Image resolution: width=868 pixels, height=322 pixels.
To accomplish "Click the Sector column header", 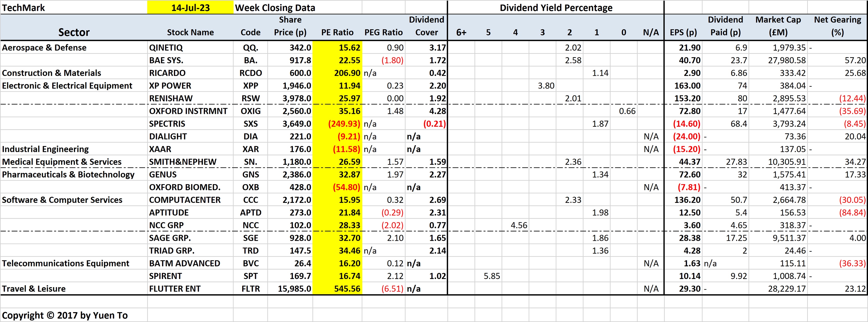I will coord(74,32).
